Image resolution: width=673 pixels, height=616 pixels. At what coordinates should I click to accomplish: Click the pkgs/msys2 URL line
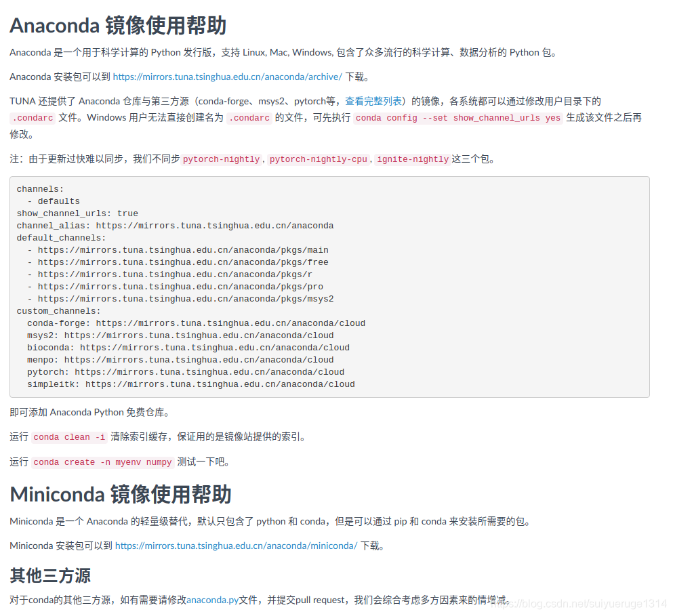[180, 299]
